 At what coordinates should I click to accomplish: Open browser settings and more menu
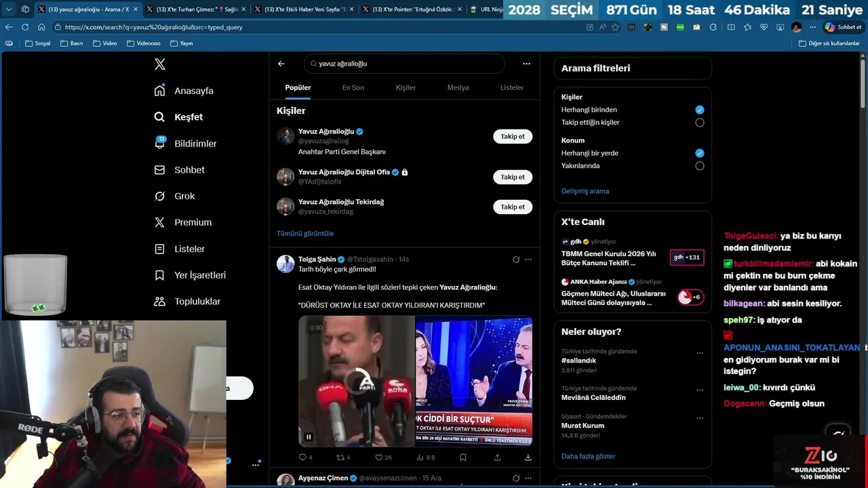click(812, 27)
